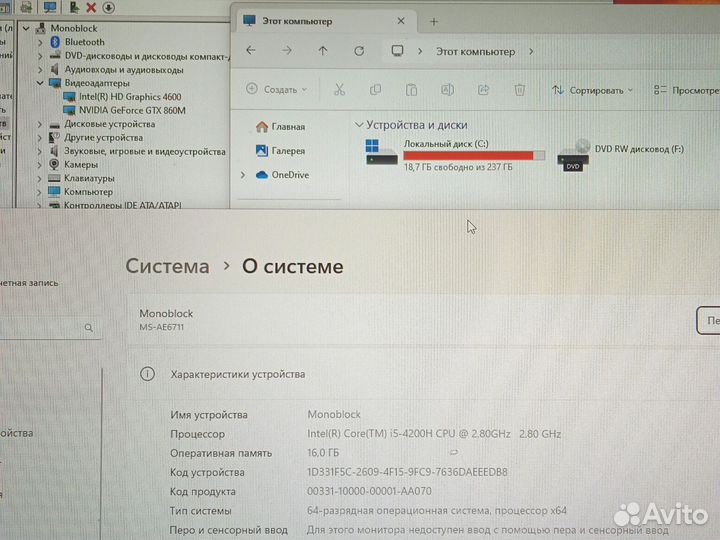The width and height of the screenshot is (720, 540).
Task: Click the 16,0 ГБ memory value
Action: click(323, 453)
